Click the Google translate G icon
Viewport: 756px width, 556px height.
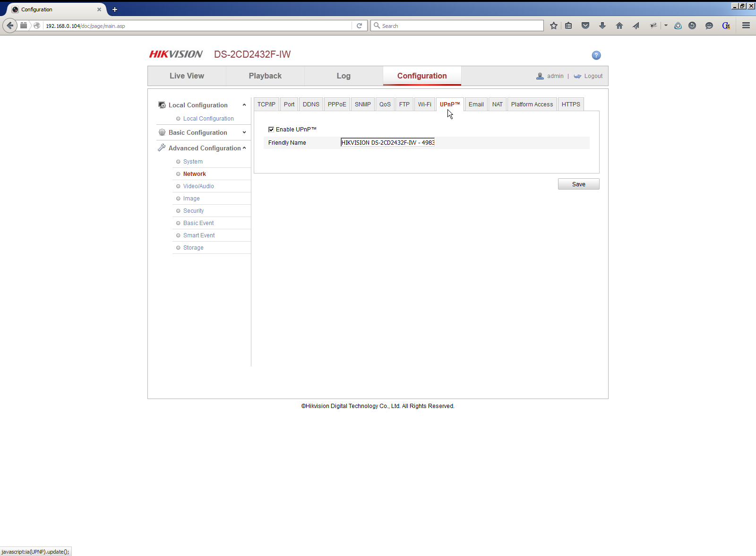pos(726,26)
